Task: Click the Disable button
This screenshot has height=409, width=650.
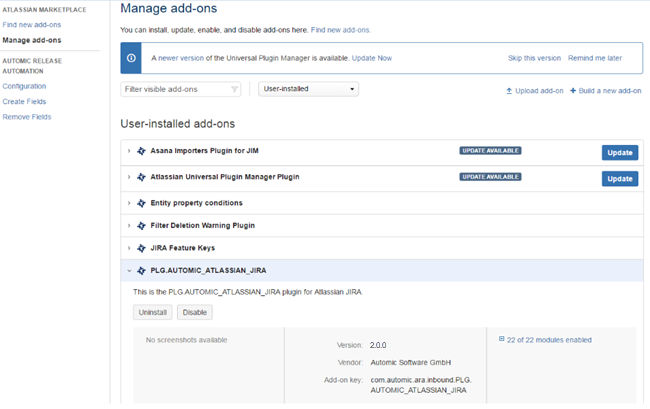Action: pyautogui.click(x=195, y=312)
